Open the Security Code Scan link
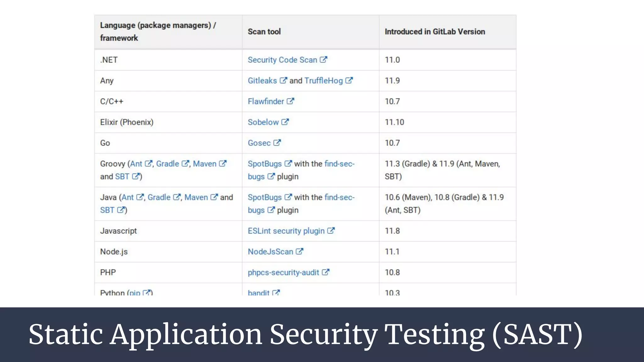The image size is (644, 362). (282, 60)
